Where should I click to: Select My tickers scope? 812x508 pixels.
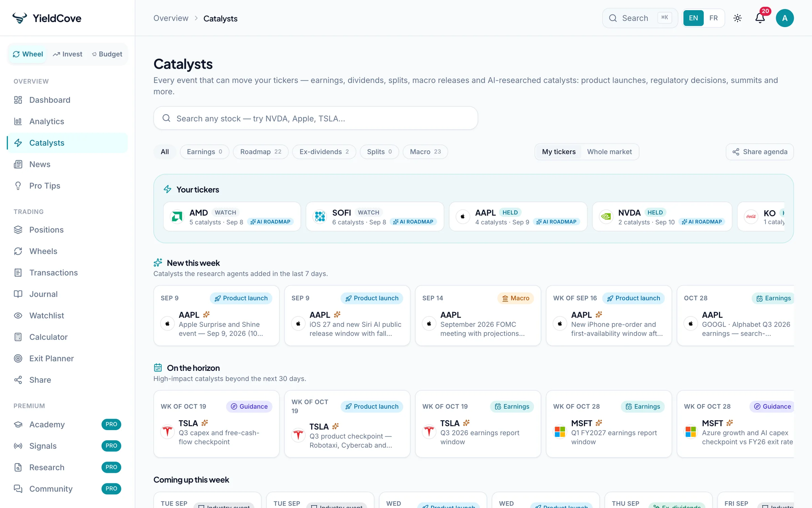559,152
